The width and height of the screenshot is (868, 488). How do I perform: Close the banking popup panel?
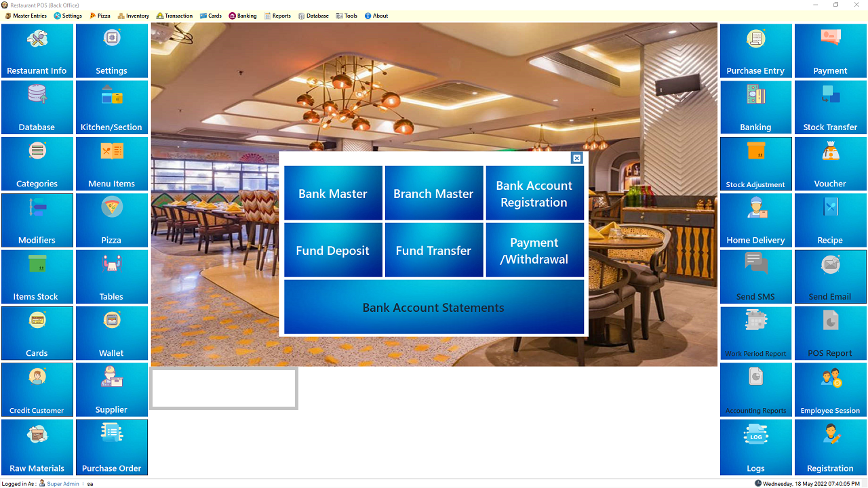click(x=577, y=158)
